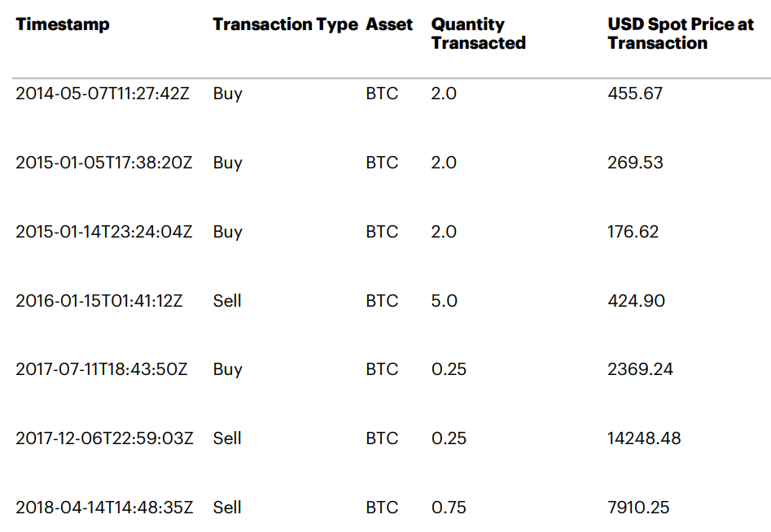Select timestamp 2015-01-14T23:24:04Z
Viewport: 771px width, 532px height.
104,232
